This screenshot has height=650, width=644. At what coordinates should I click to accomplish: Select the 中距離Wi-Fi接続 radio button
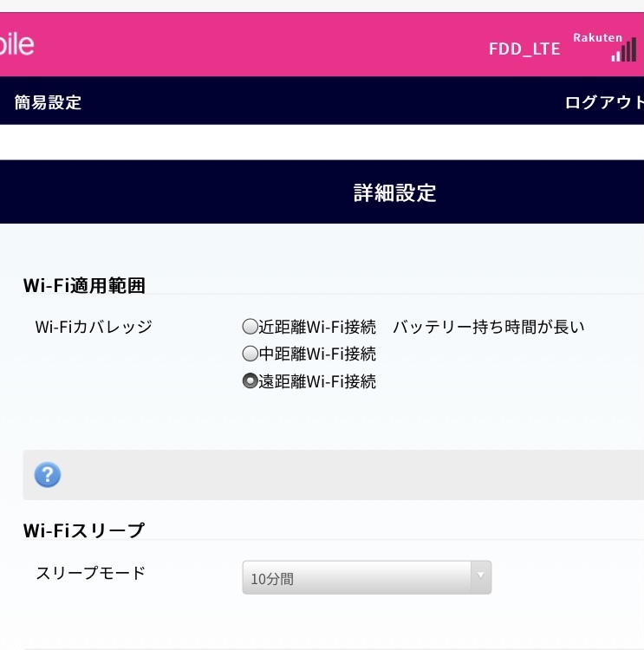click(250, 354)
